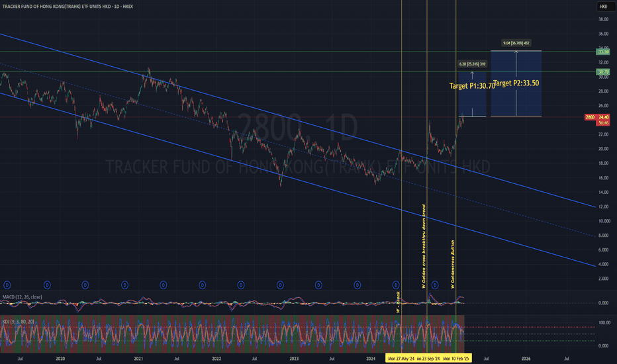The image size is (617, 364).
Task: Click the leftmost dividend D marker
Action: [7, 285]
